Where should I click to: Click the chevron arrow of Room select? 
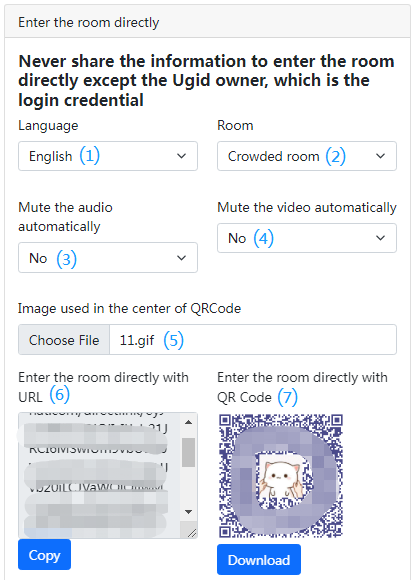click(x=381, y=156)
